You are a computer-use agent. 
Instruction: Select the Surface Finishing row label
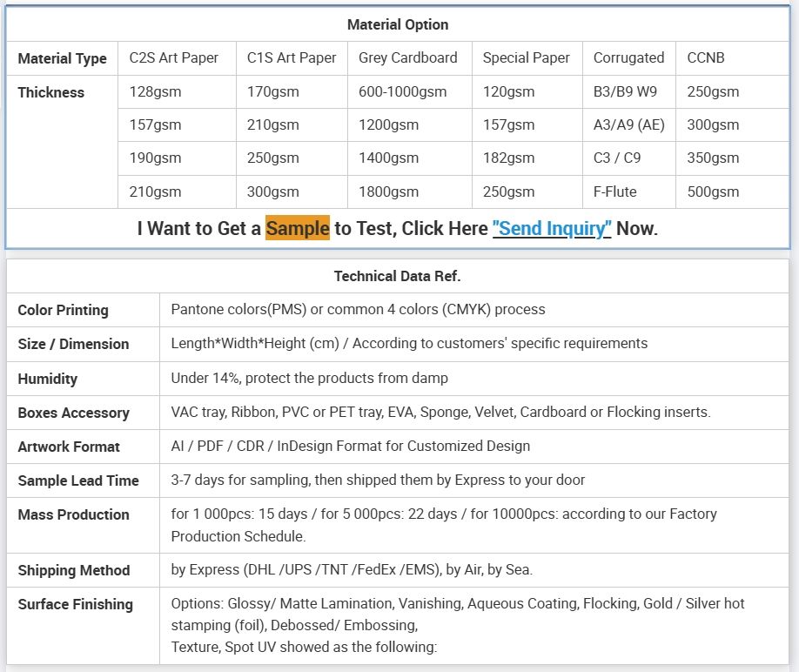pyautogui.click(x=75, y=604)
